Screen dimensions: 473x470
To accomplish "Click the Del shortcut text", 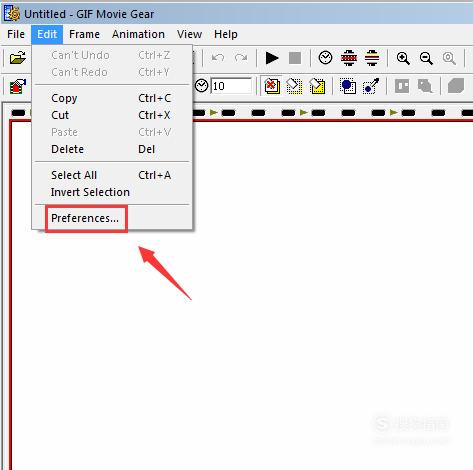I will pyautogui.click(x=146, y=149).
